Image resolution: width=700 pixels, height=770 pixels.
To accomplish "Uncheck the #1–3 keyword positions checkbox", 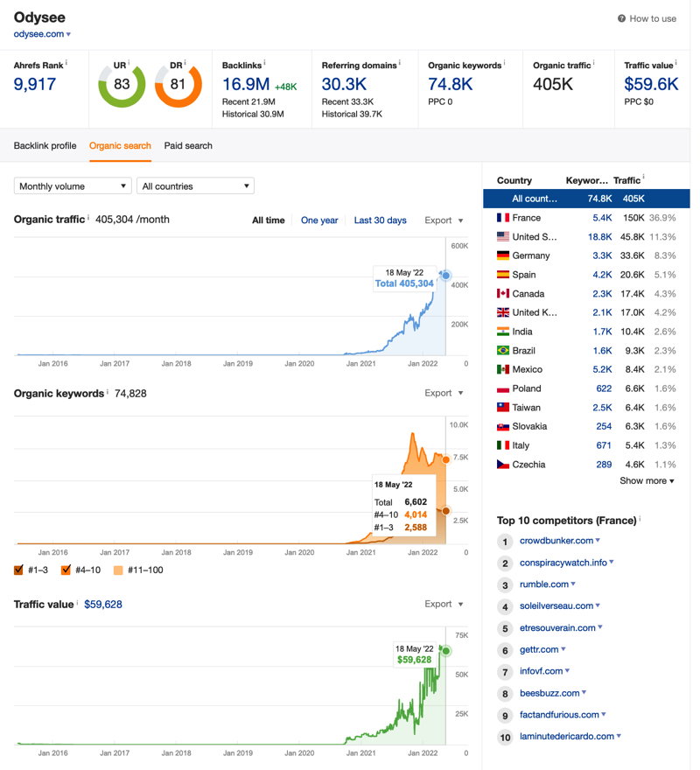I will [18, 570].
